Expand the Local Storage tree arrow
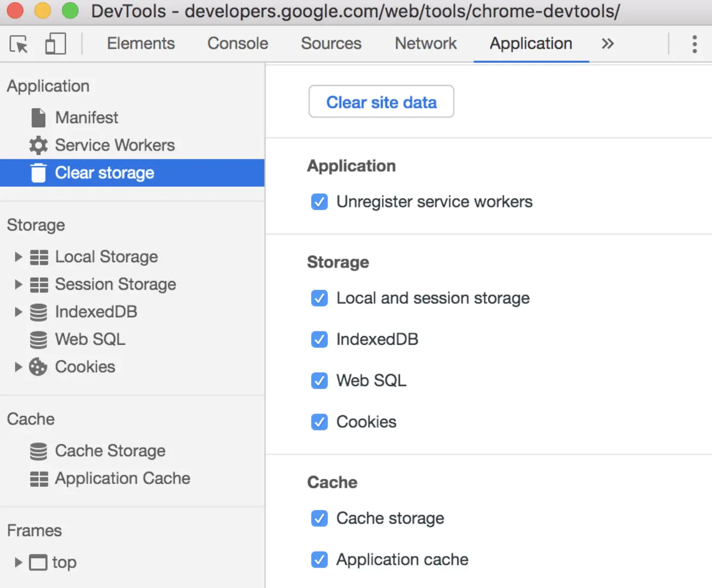This screenshot has width=712, height=588. [x=18, y=257]
